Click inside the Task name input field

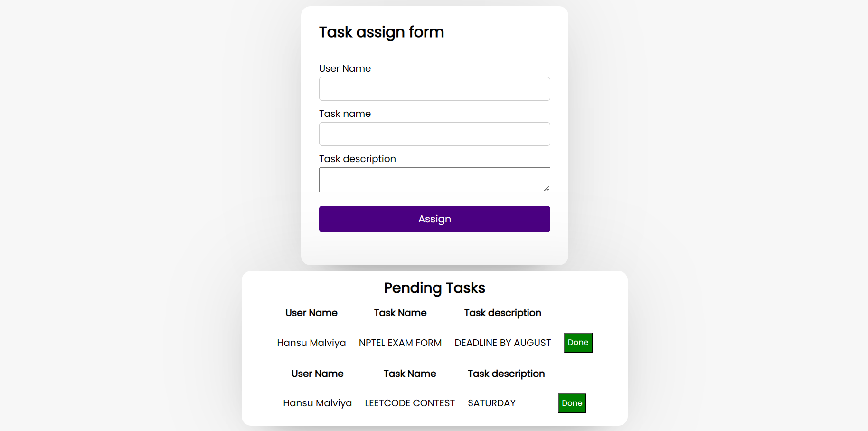pos(434,134)
